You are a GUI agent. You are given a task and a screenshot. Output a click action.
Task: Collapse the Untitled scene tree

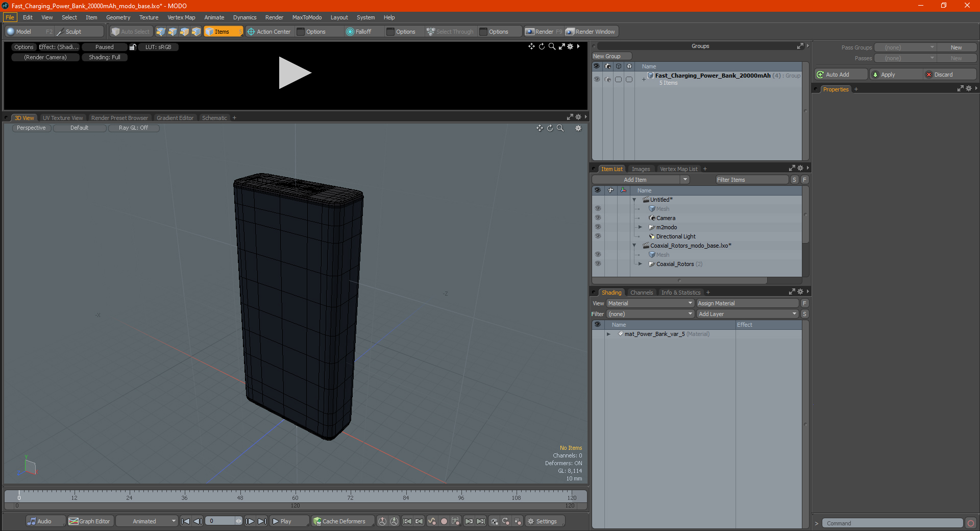click(x=634, y=200)
